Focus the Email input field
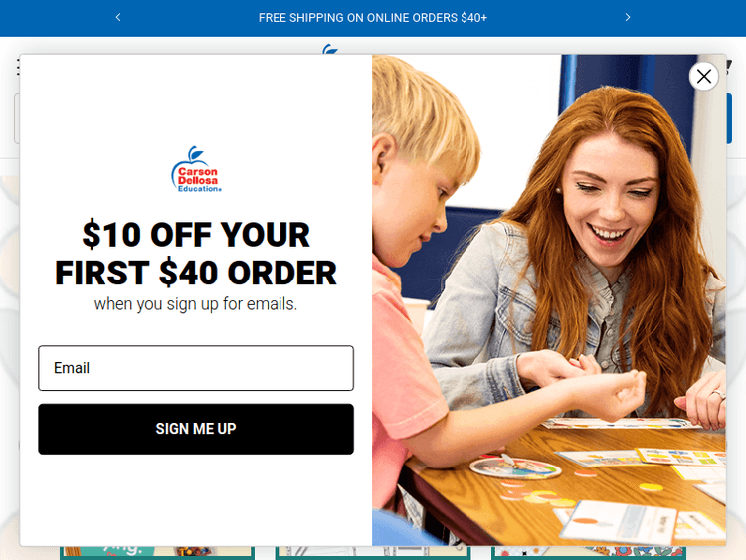Viewport: 746px width, 560px height. pos(196,368)
